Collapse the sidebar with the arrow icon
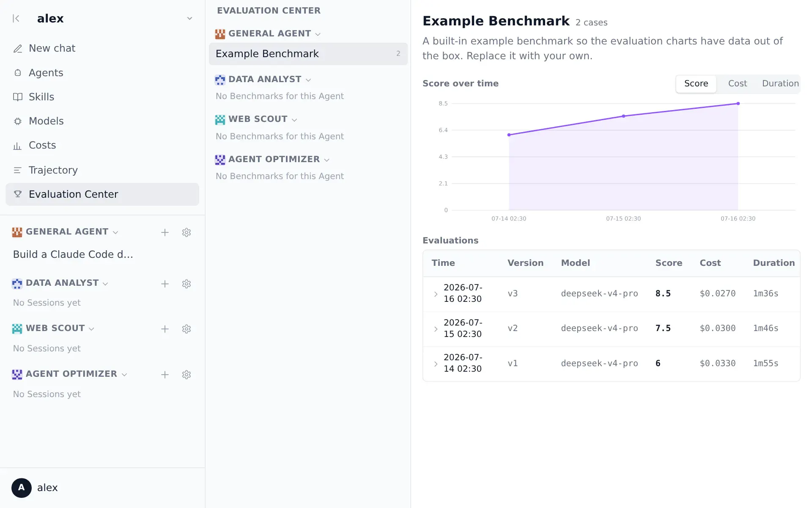Viewport: 812px width, 508px height. (16, 19)
